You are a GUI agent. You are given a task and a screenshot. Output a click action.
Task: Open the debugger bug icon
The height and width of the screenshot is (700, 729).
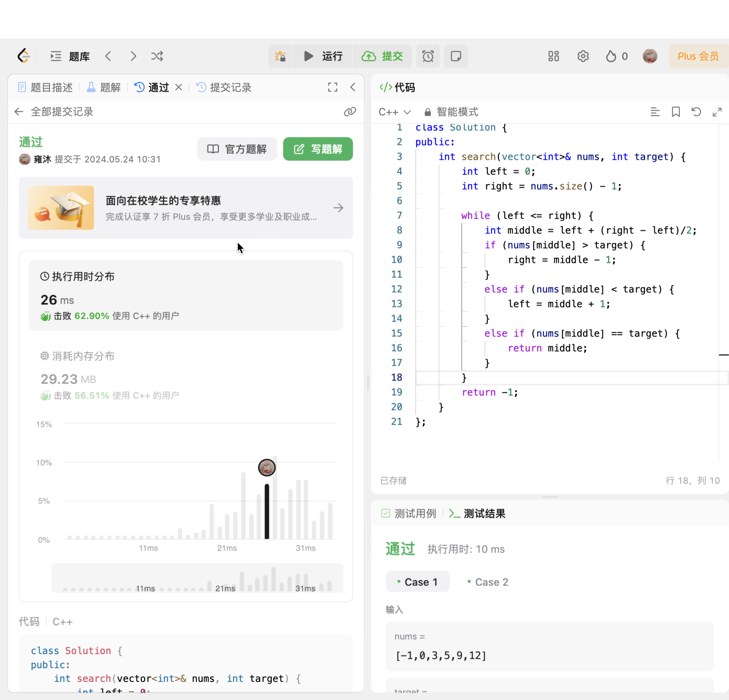pyautogui.click(x=280, y=56)
